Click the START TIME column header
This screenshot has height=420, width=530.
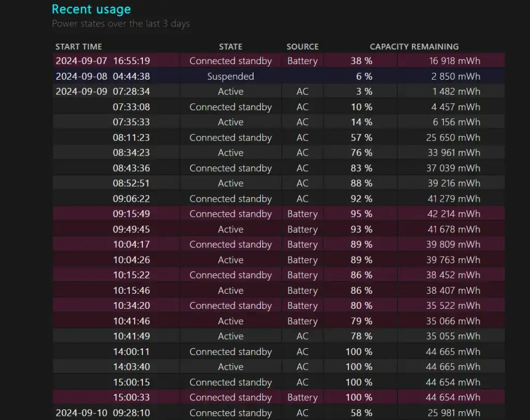pos(79,47)
